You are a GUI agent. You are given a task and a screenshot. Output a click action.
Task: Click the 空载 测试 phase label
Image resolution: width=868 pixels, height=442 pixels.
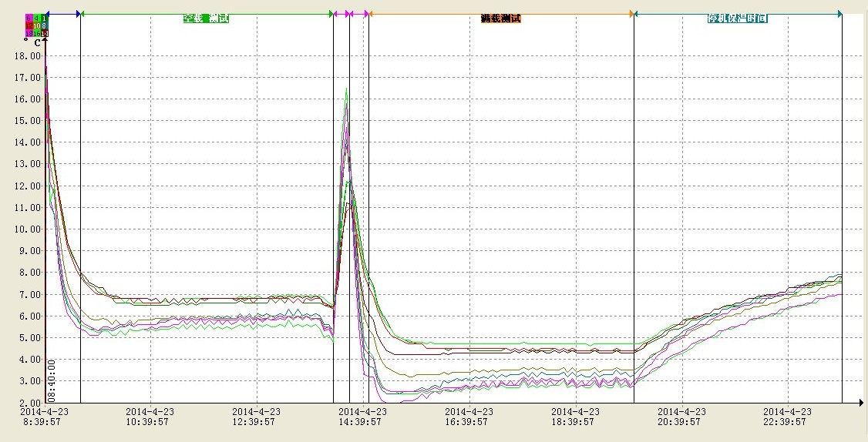click(x=206, y=18)
